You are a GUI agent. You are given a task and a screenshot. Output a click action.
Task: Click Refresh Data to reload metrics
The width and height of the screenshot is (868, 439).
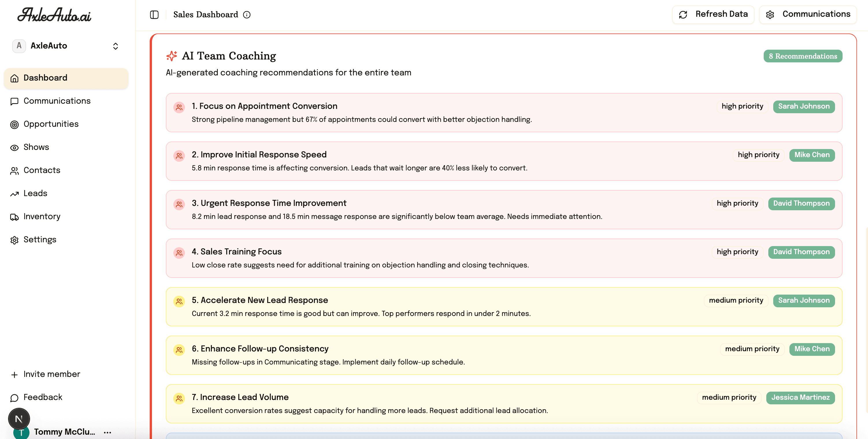click(x=713, y=14)
